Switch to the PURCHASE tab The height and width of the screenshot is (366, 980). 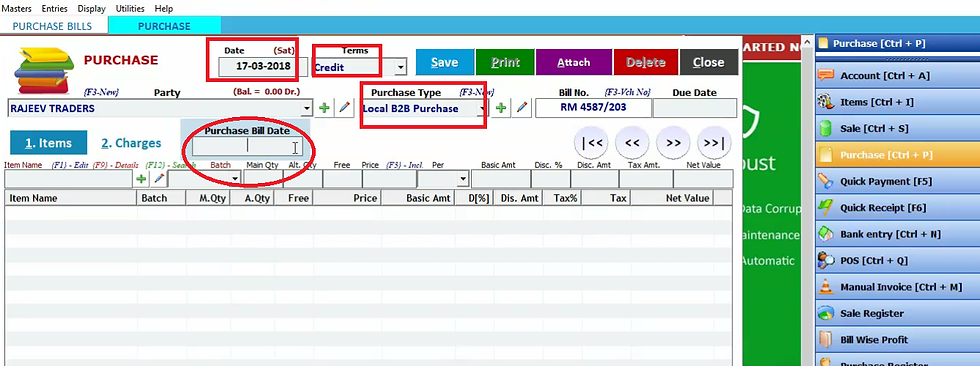point(164,26)
